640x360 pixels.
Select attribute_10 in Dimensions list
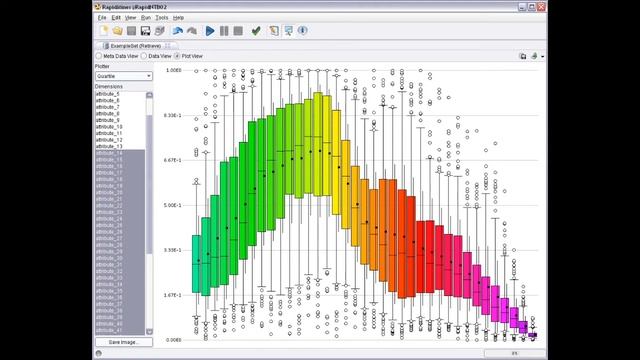[120, 127]
